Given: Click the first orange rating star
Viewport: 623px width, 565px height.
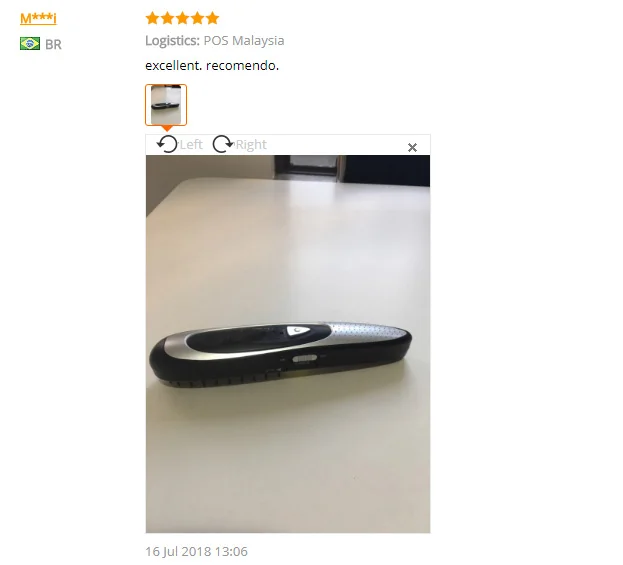Looking at the screenshot, I should point(153,18).
